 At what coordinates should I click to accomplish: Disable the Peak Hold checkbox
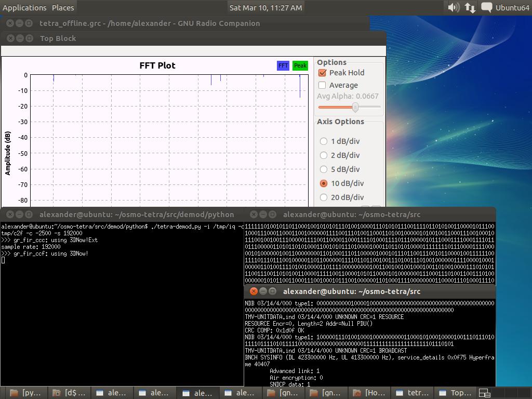(x=322, y=73)
